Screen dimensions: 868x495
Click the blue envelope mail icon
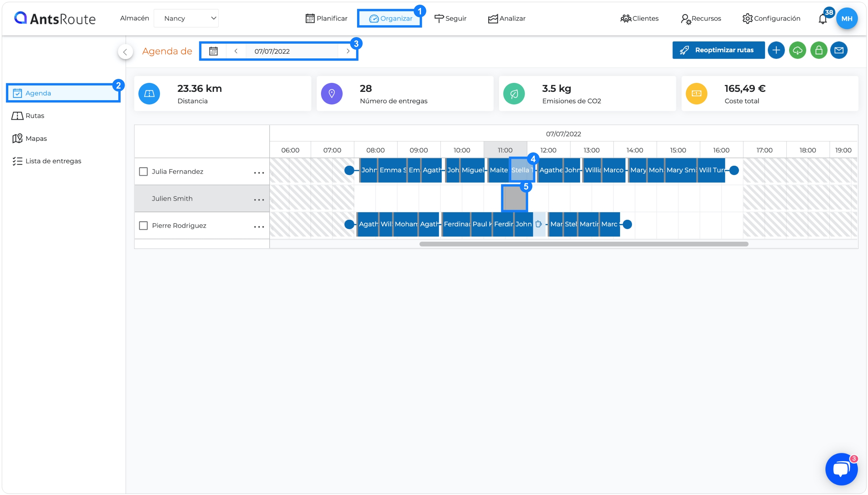click(x=839, y=50)
